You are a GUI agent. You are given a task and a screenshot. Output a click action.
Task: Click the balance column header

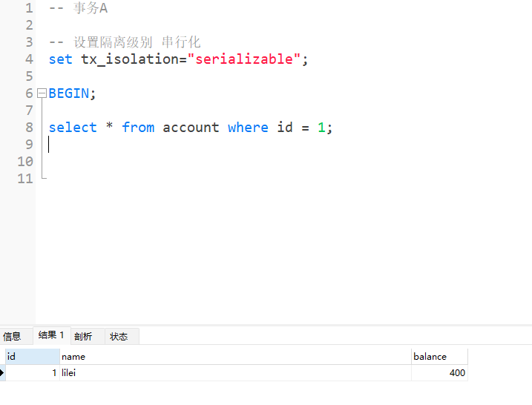click(x=440, y=357)
